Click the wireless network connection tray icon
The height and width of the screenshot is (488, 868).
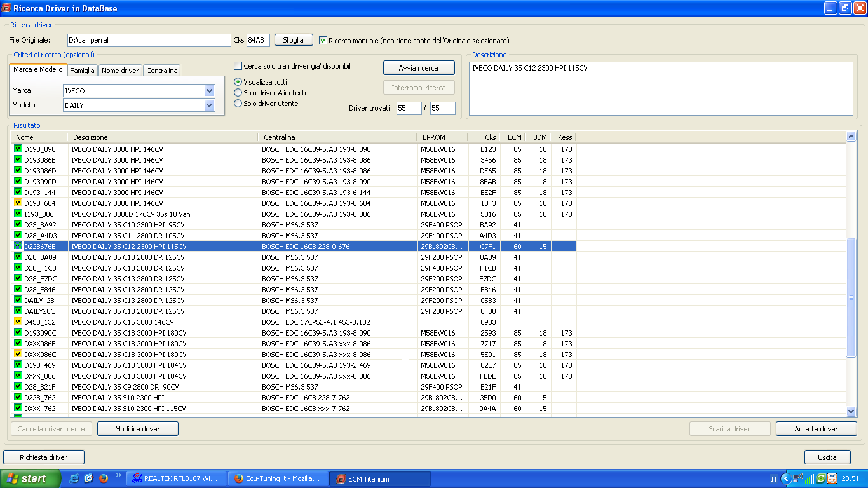point(797,478)
